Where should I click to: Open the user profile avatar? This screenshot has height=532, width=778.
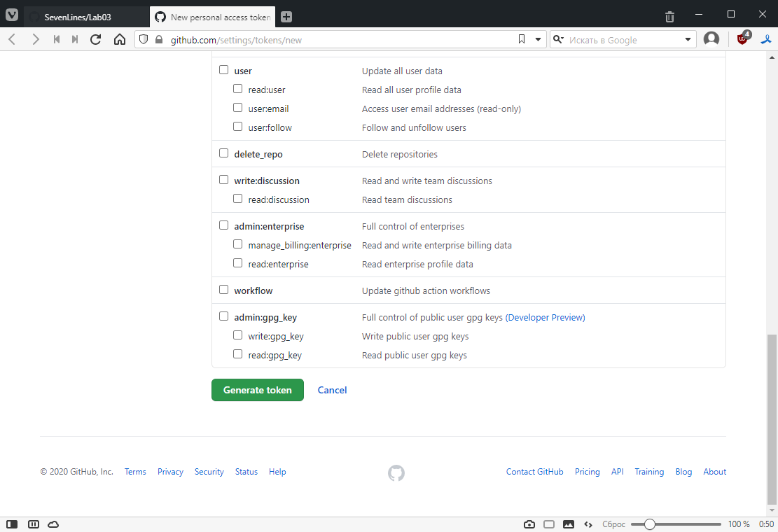pyautogui.click(x=711, y=38)
